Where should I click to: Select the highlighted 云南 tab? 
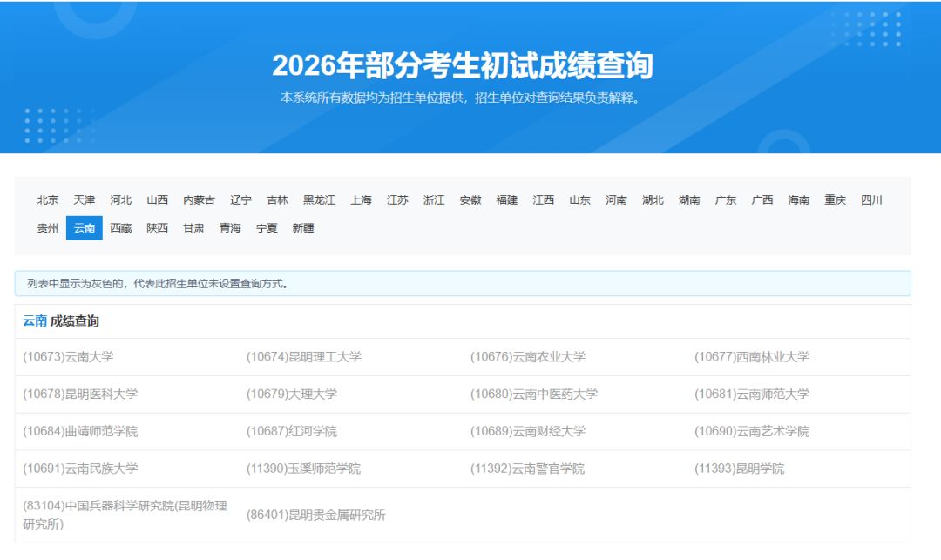coord(85,228)
